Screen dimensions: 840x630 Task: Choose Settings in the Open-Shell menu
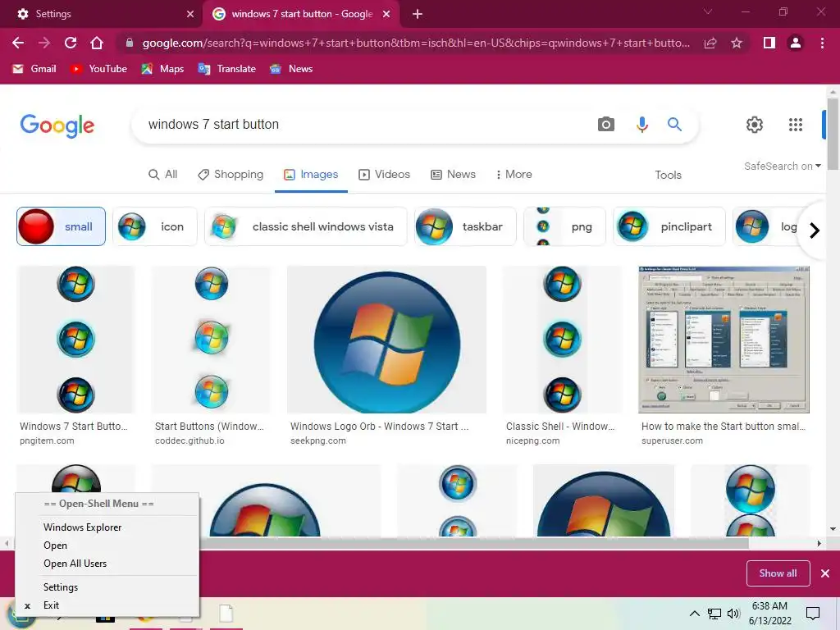[107, 587]
